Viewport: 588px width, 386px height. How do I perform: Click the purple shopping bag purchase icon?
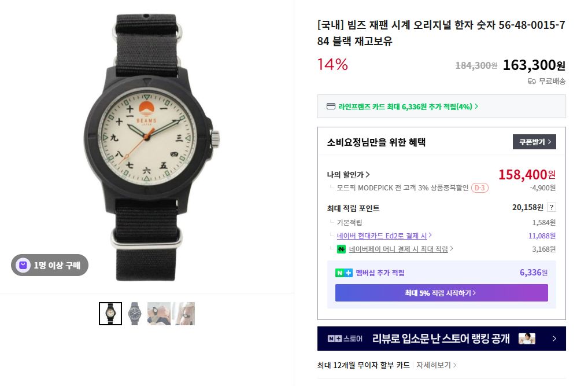23,265
